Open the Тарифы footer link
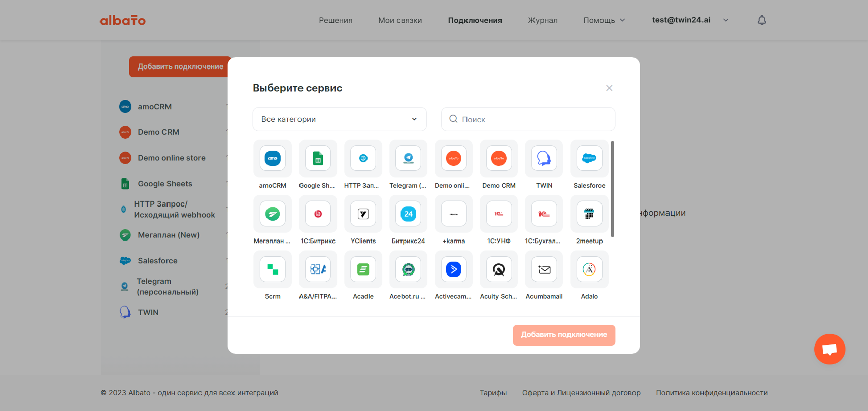The width and height of the screenshot is (868, 411). pyautogui.click(x=493, y=393)
